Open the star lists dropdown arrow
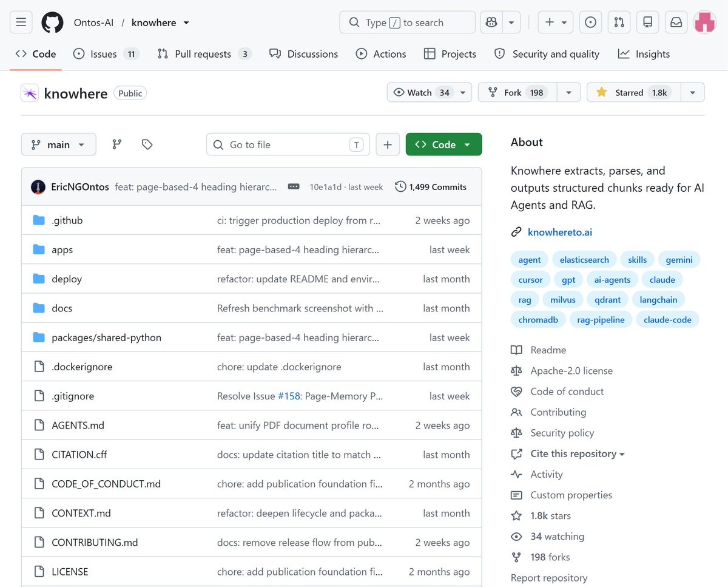The height and width of the screenshot is (587, 728). tap(693, 92)
